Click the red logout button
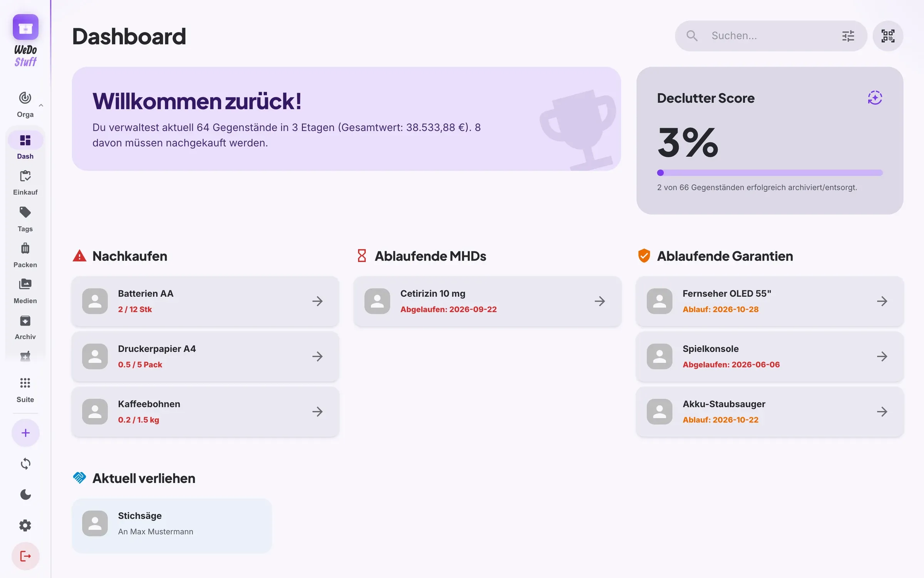 tap(25, 556)
